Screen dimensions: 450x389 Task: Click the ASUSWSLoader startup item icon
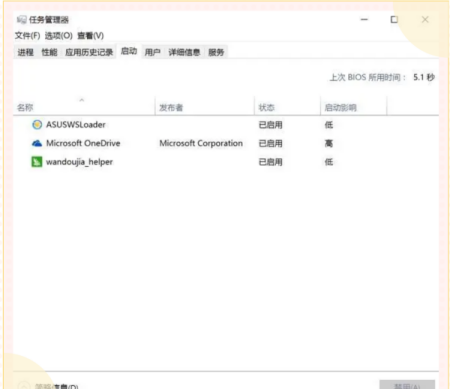coord(37,125)
